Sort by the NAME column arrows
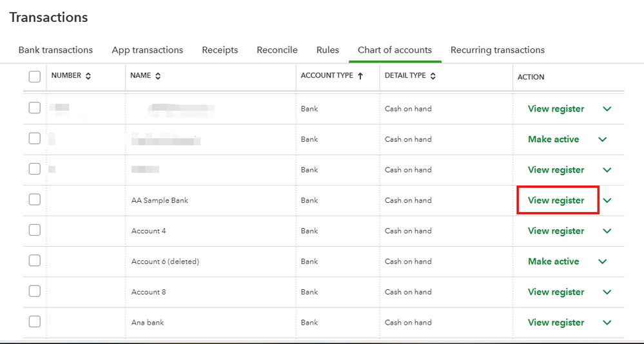Screen dimensions: 644x344 coord(158,76)
